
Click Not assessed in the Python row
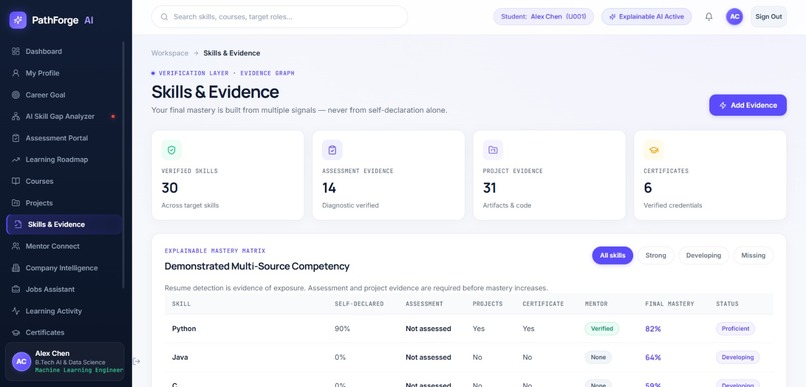[428, 328]
